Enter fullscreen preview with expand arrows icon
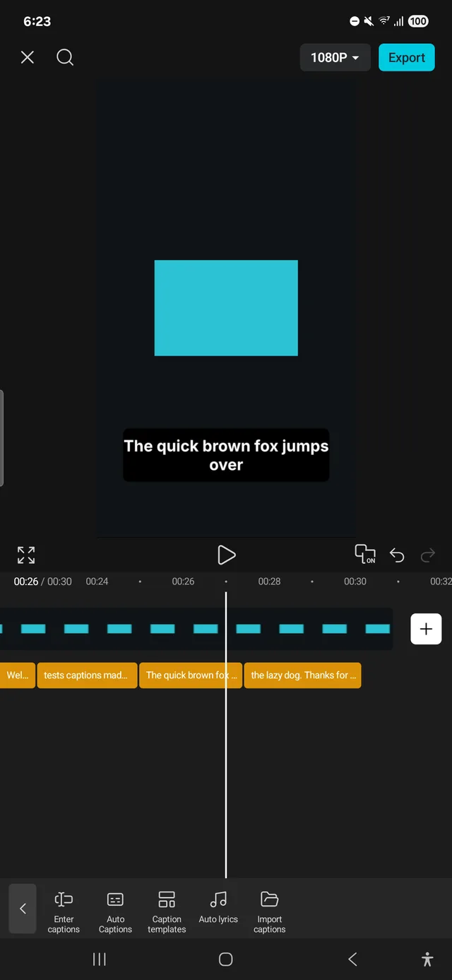Screen dimensions: 452x980 pos(26,555)
